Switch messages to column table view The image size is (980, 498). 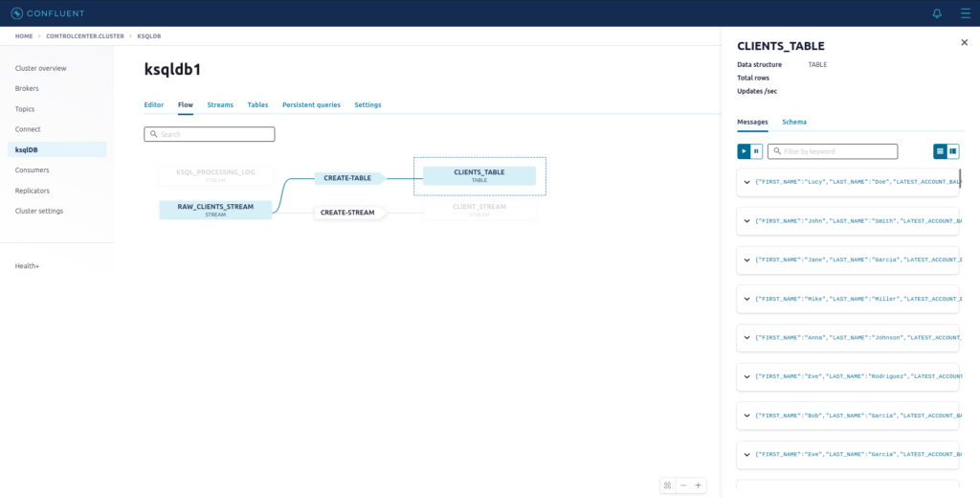click(953, 151)
